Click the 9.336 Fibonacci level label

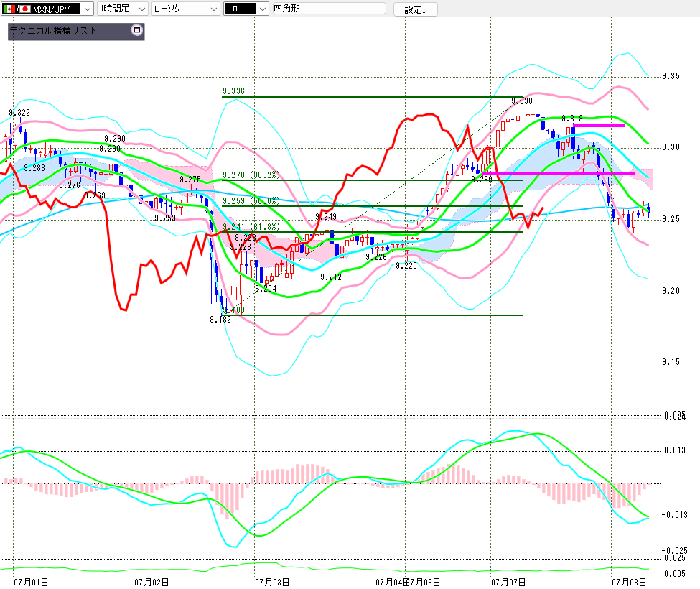[x=233, y=91]
